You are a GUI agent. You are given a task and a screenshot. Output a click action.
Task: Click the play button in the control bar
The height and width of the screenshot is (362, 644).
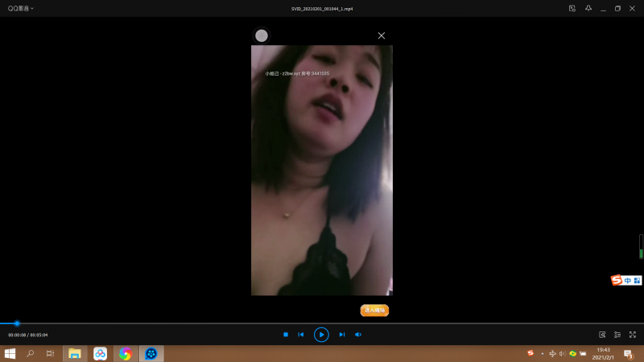(321, 335)
